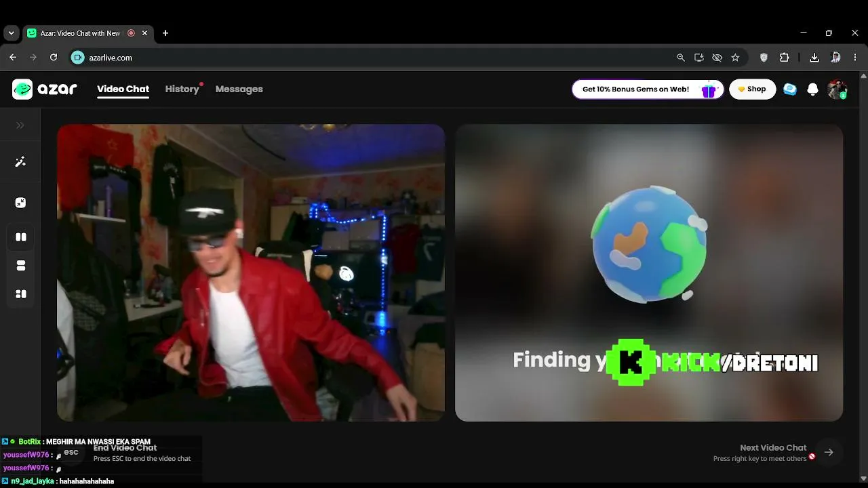Select the stacked video layout
The height and width of the screenshot is (488, 868).
21,266
